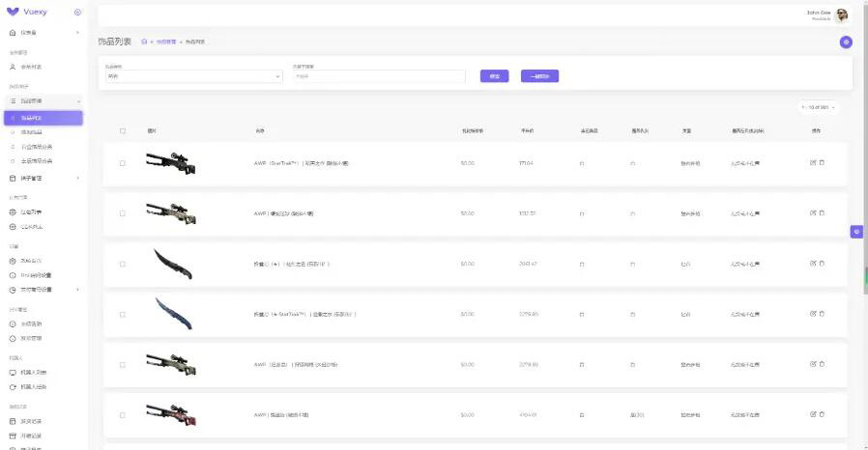868x450 pixels.
Task: Delete the red AWP sixth row item
Action: [x=822, y=414]
